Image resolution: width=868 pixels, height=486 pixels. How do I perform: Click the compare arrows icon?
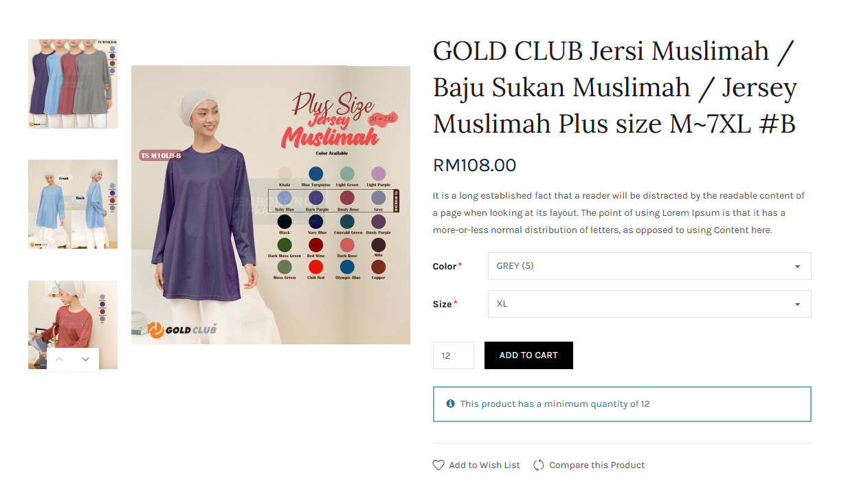point(539,465)
